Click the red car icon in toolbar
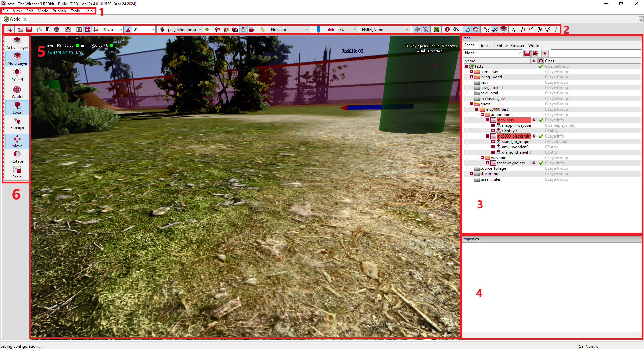 (x=331, y=29)
